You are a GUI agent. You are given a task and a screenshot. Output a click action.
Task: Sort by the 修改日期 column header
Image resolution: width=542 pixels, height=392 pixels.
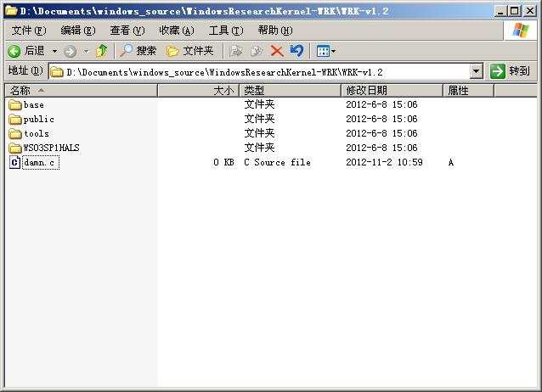(x=392, y=91)
